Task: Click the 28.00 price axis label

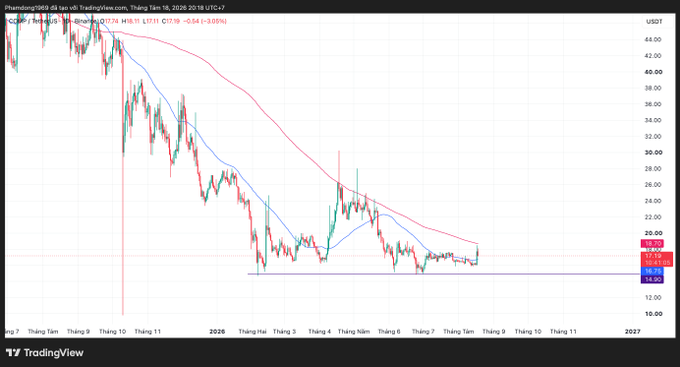Action: [653, 169]
